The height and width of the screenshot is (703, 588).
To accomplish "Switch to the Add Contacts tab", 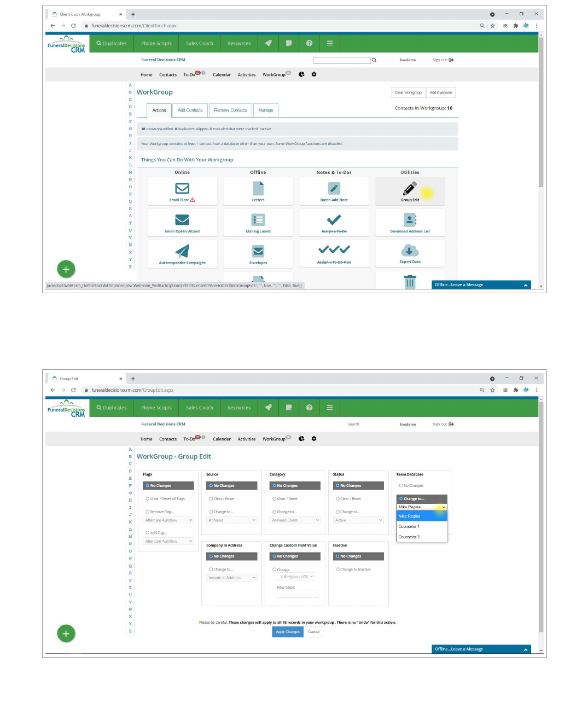I will click(x=190, y=111).
